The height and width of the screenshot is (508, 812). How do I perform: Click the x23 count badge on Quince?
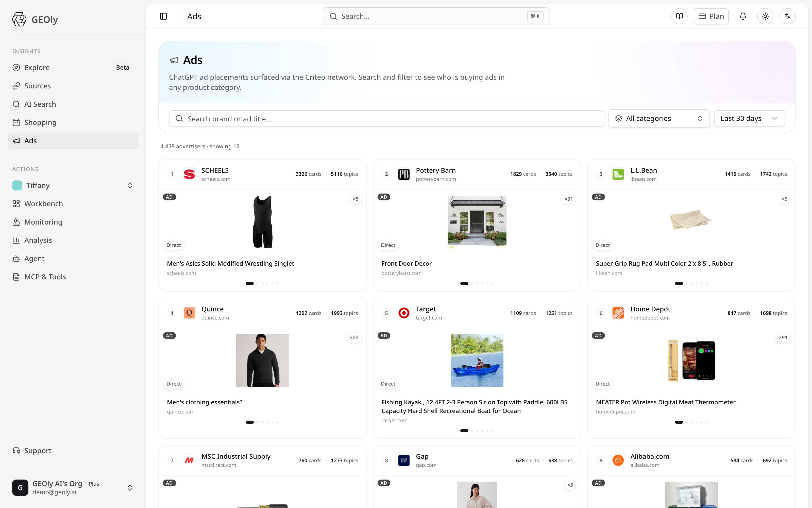(354, 338)
